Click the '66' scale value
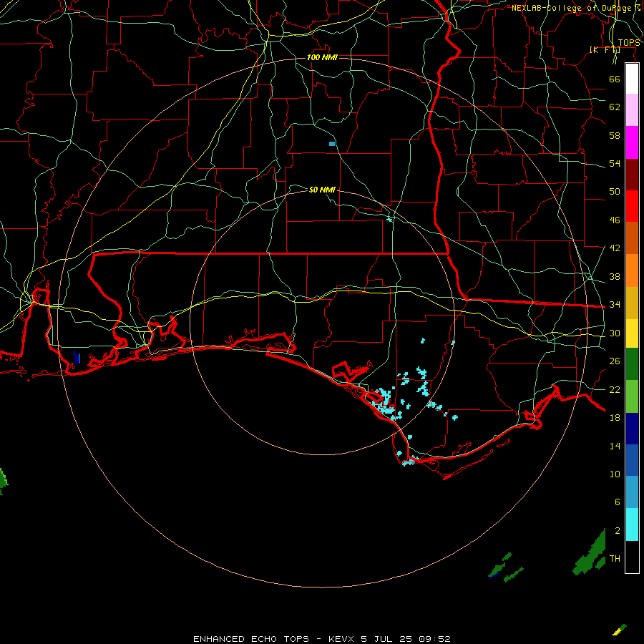This screenshot has height=644, width=644. pos(615,79)
